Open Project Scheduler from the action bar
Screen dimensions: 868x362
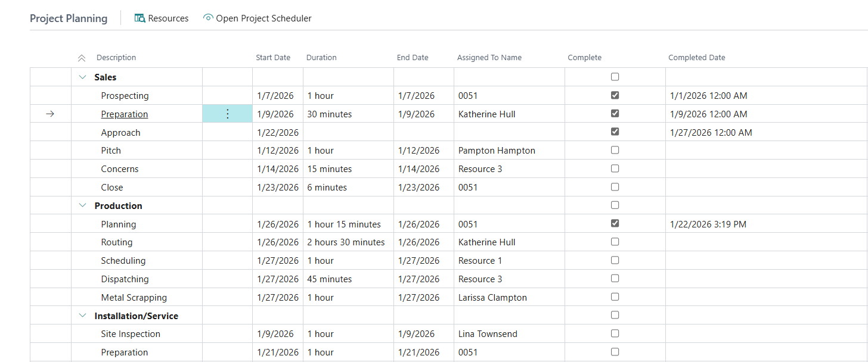click(263, 18)
